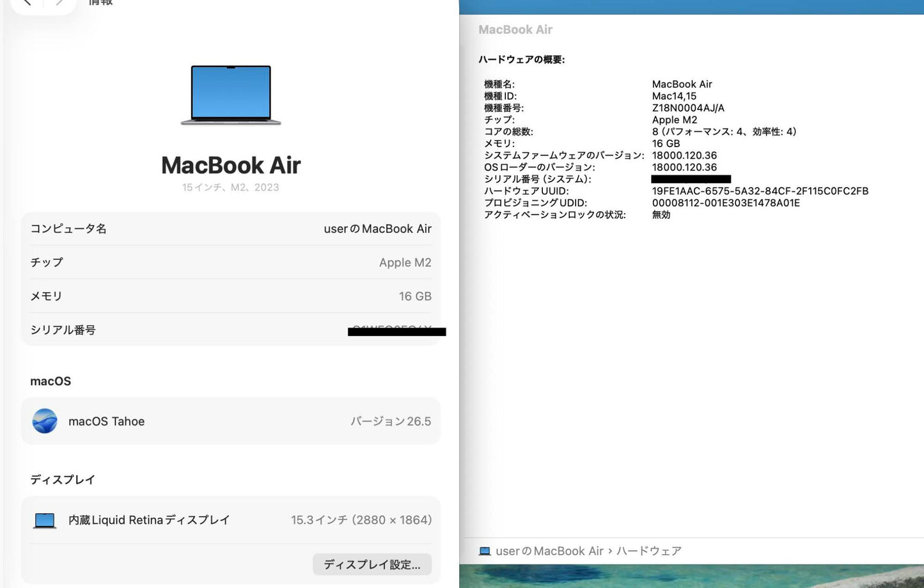Click ハードウェア in the path bar
The width and height of the screenshot is (924, 588).
(x=649, y=551)
